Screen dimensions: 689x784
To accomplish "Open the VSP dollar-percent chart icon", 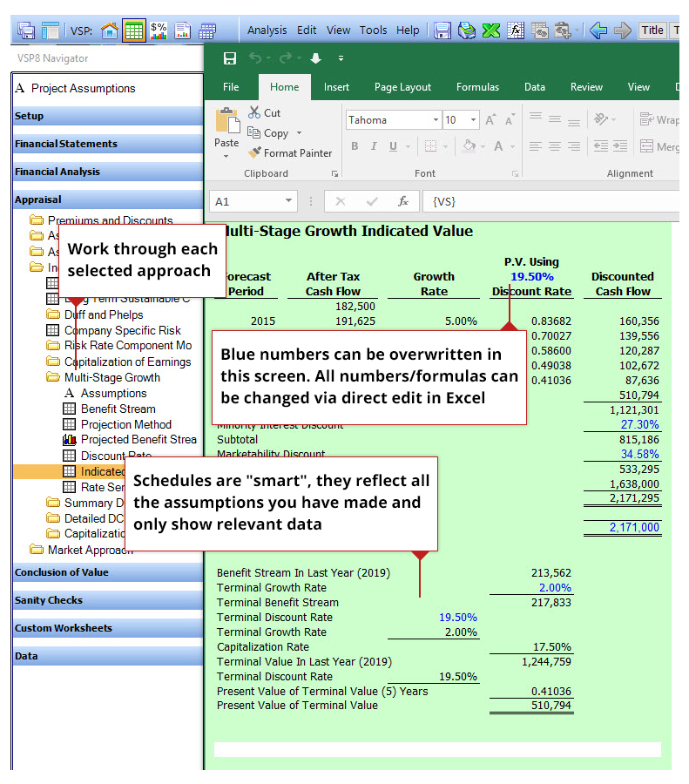I will pos(159,31).
